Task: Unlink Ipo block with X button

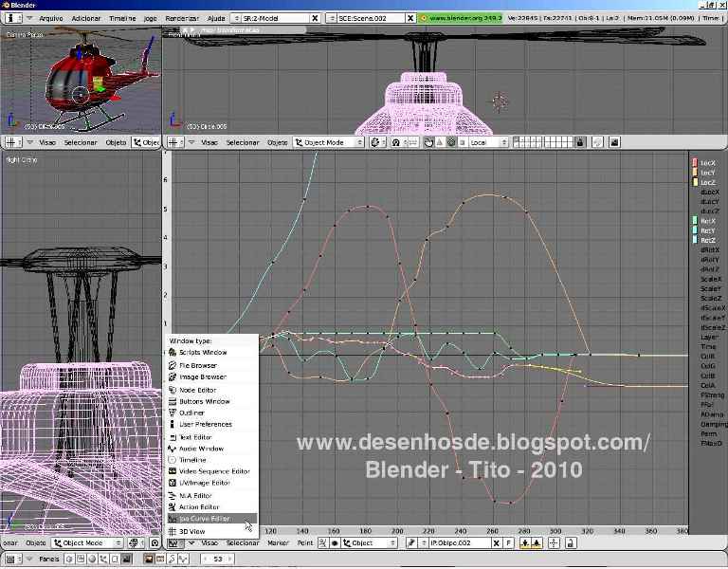Action: click(x=497, y=543)
